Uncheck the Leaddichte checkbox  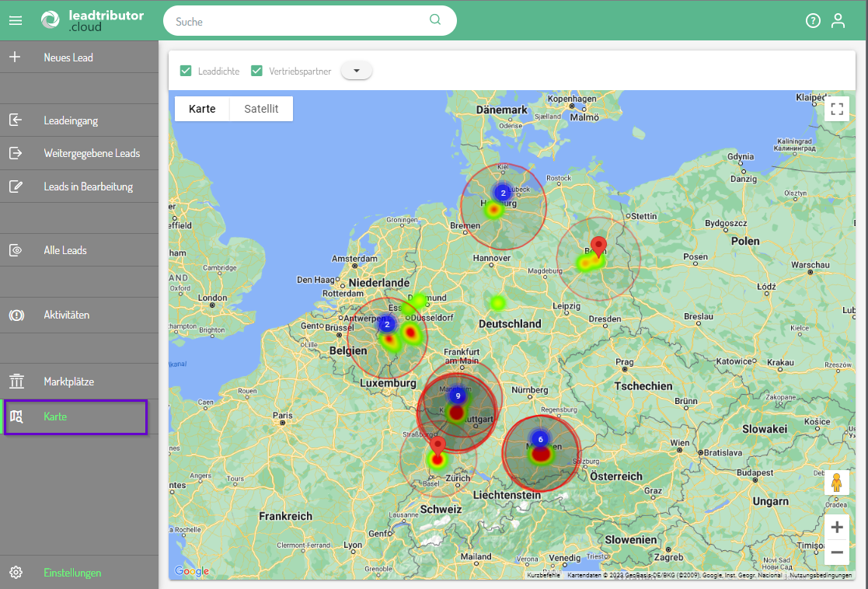tap(186, 71)
